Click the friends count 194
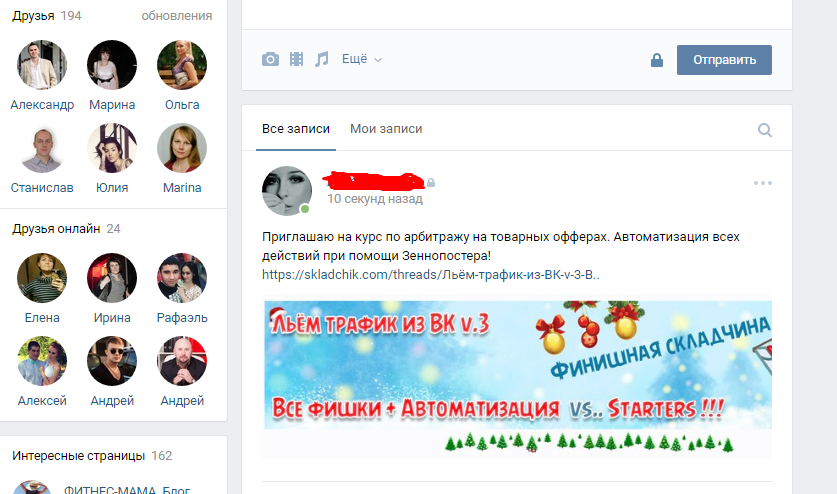The height and width of the screenshot is (494, 837). click(x=71, y=15)
